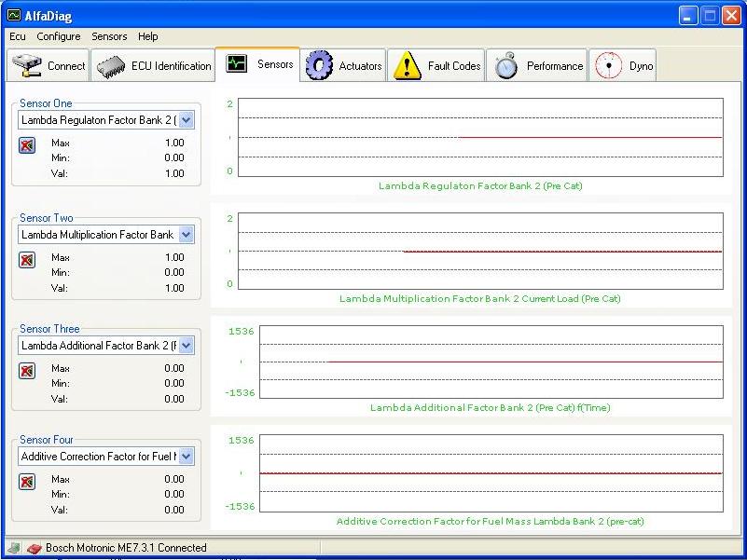Switch to the ECU Identification tab
The image size is (747, 560).
click(x=154, y=66)
